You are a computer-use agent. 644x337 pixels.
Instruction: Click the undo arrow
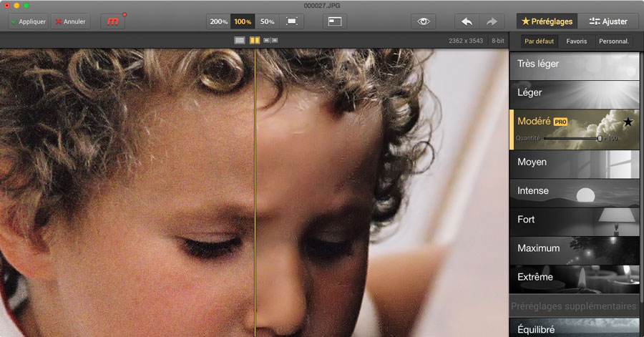click(467, 21)
